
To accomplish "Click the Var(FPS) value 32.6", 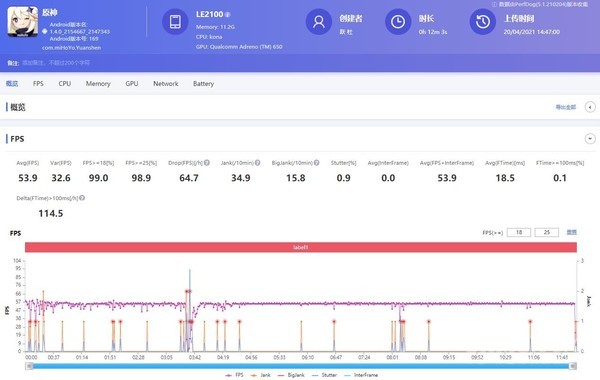I will pyautogui.click(x=61, y=178).
